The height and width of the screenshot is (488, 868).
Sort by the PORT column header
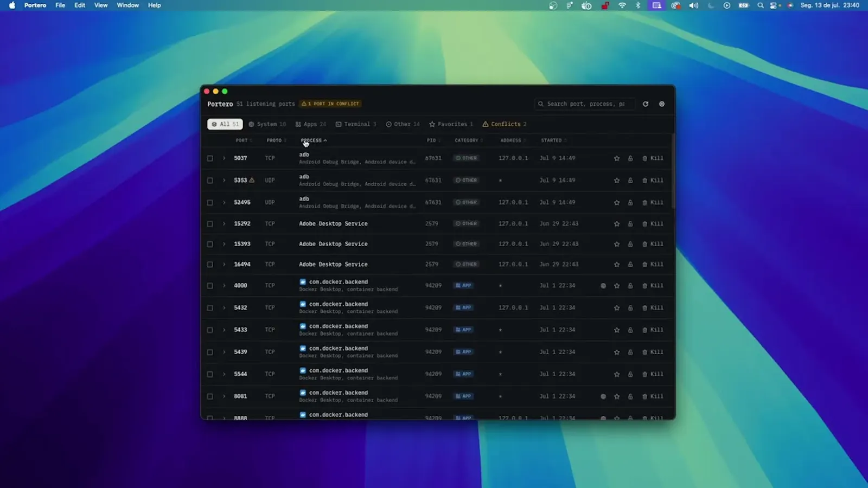[244, 140]
